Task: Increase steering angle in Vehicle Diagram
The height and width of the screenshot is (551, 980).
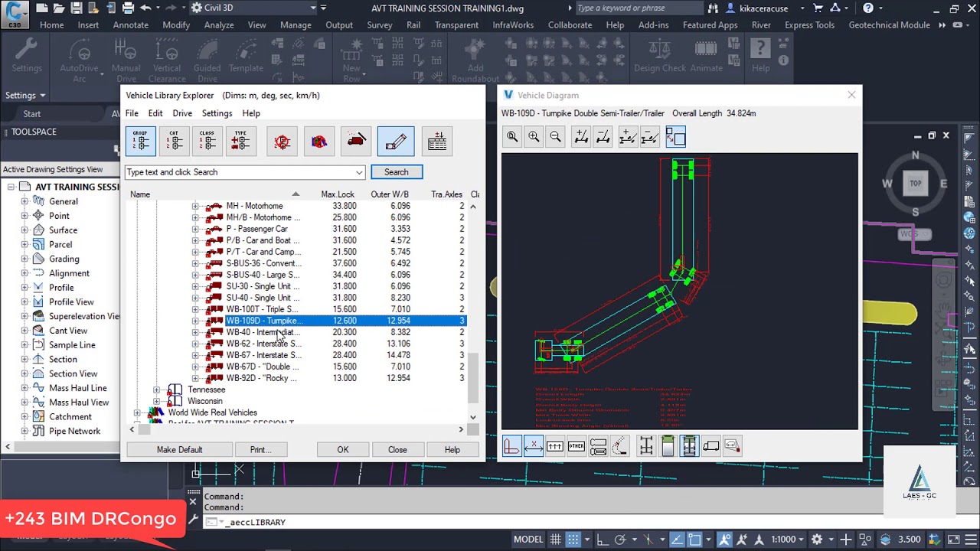Action: coord(582,137)
